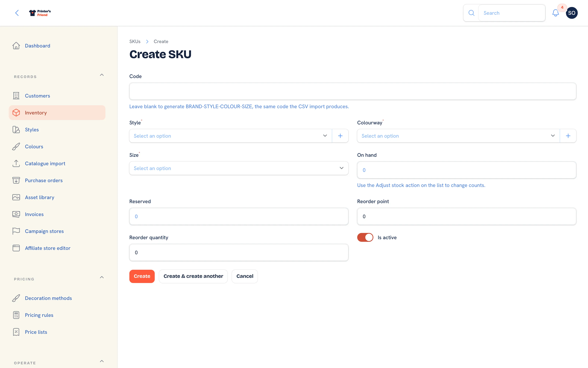Open the Size dropdown
Image resolution: width=588 pixels, height=368 pixels.
(239, 168)
